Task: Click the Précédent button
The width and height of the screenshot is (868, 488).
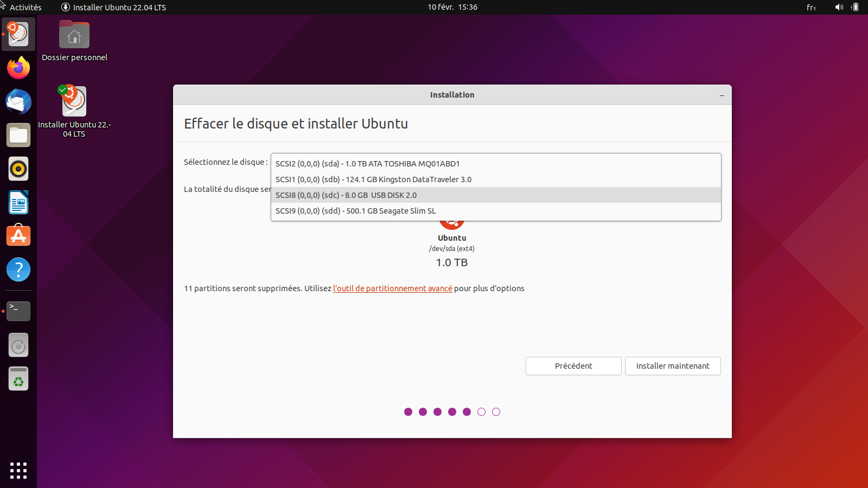Action: pyautogui.click(x=573, y=366)
